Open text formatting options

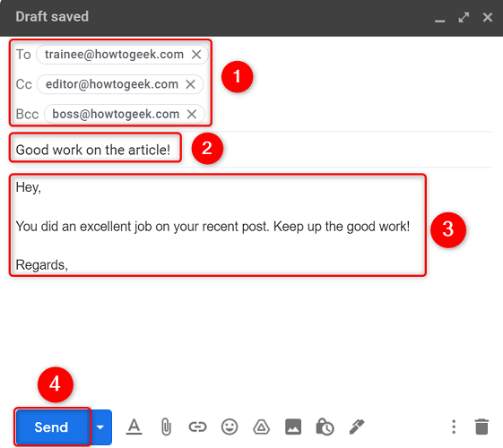(134, 426)
